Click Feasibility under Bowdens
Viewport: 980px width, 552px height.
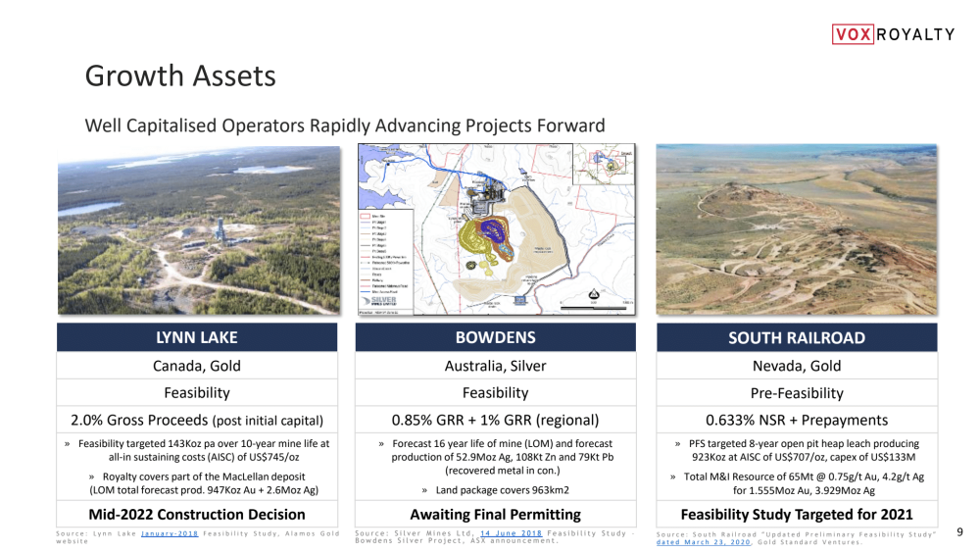pos(496,392)
